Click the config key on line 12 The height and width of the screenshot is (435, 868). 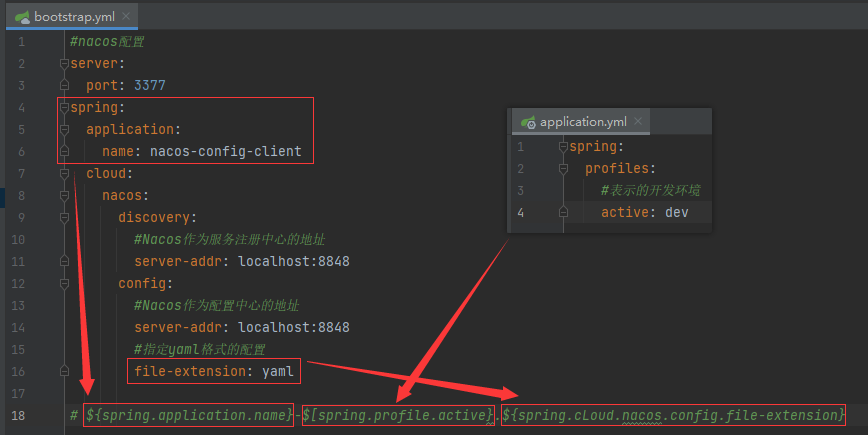[142, 283]
